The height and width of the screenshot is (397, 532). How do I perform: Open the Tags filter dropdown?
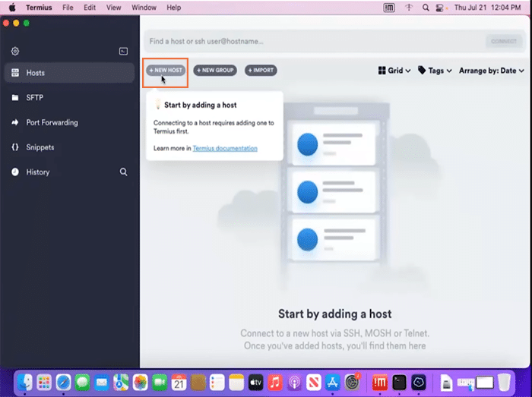(x=435, y=71)
